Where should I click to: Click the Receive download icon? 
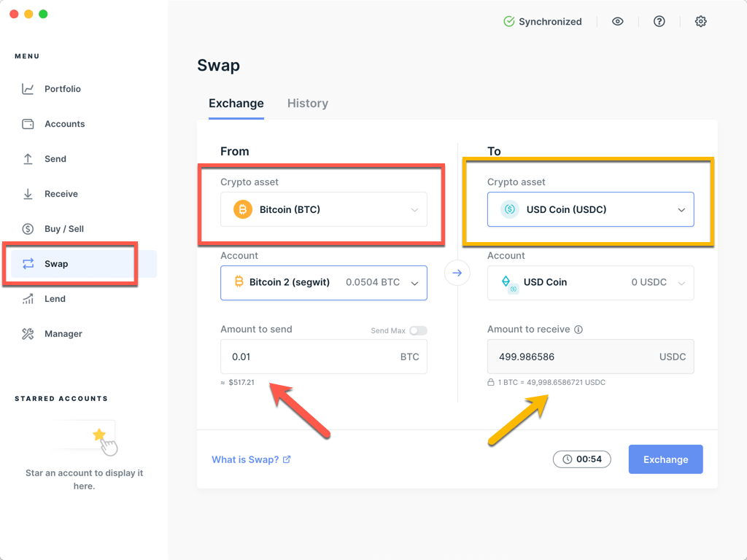pyautogui.click(x=28, y=194)
